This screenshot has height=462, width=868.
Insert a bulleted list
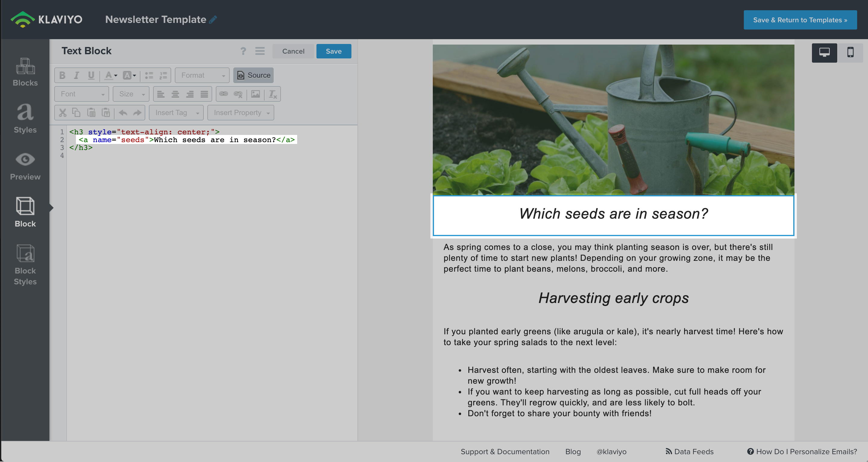click(x=149, y=75)
